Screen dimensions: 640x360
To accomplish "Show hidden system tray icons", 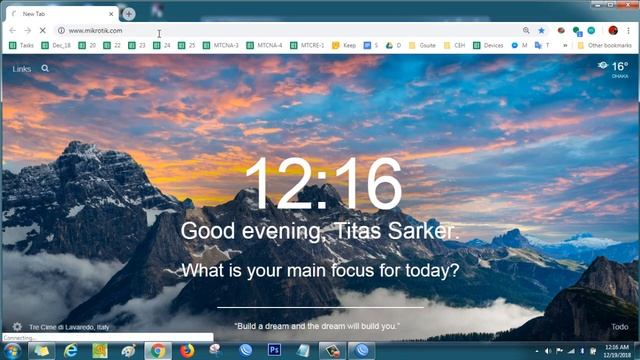I will (x=537, y=351).
